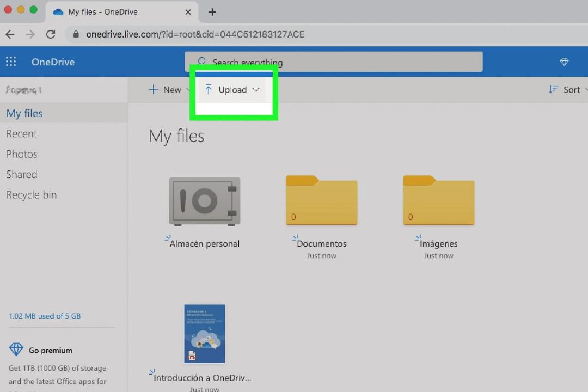Open Photos in the sidebar

pos(22,154)
